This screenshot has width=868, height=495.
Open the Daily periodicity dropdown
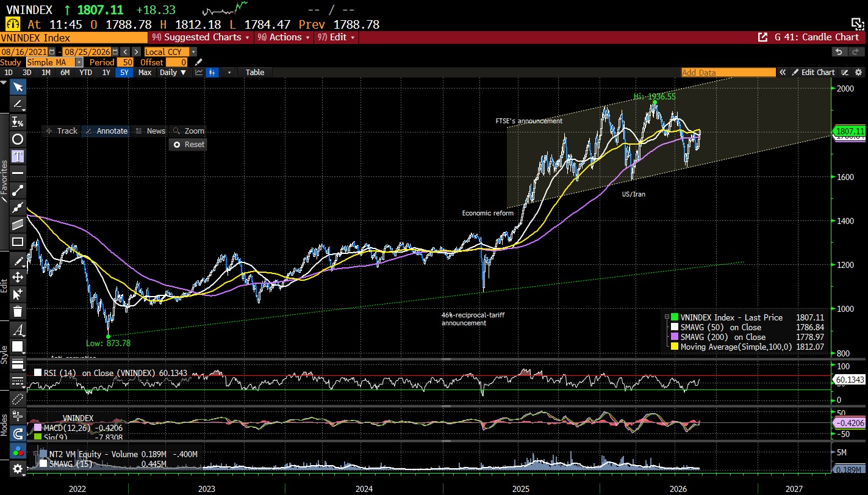(173, 72)
